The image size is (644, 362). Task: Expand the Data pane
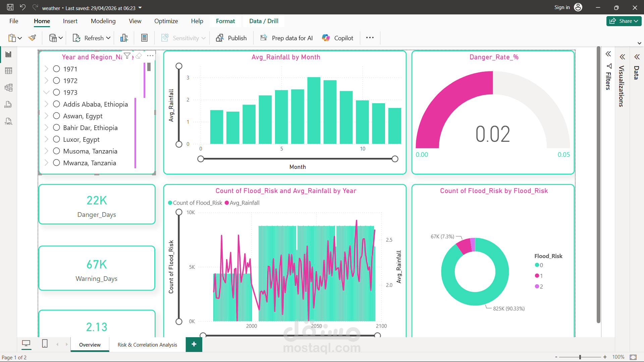[637, 57]
